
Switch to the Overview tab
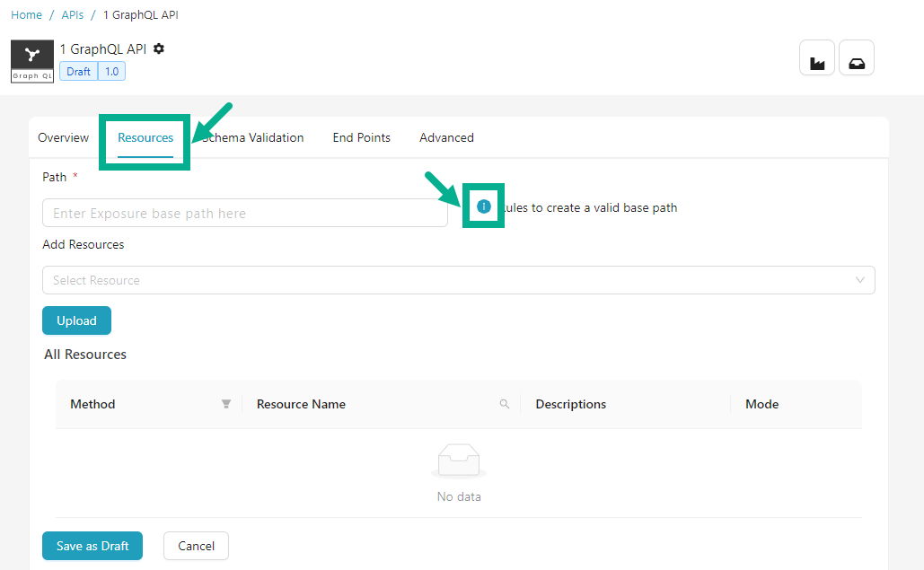tap(63, 137)
